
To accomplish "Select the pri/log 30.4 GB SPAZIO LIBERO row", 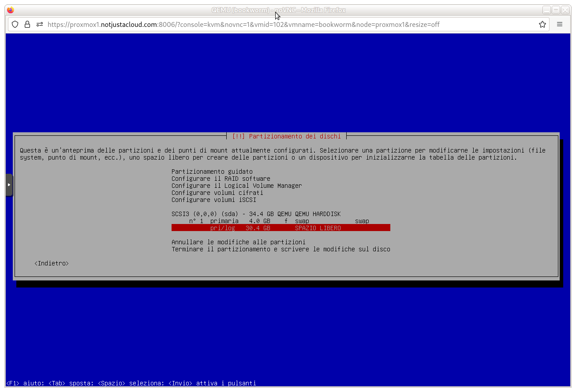I will [x=281, y=228].
